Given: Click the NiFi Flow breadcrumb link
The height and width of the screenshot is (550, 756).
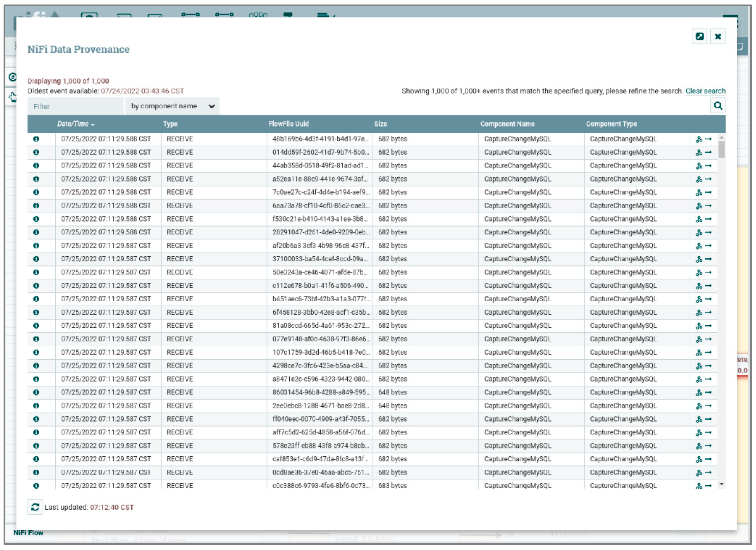Looking at the screenshot, I should pyautogui.click(x=28, y=533).
